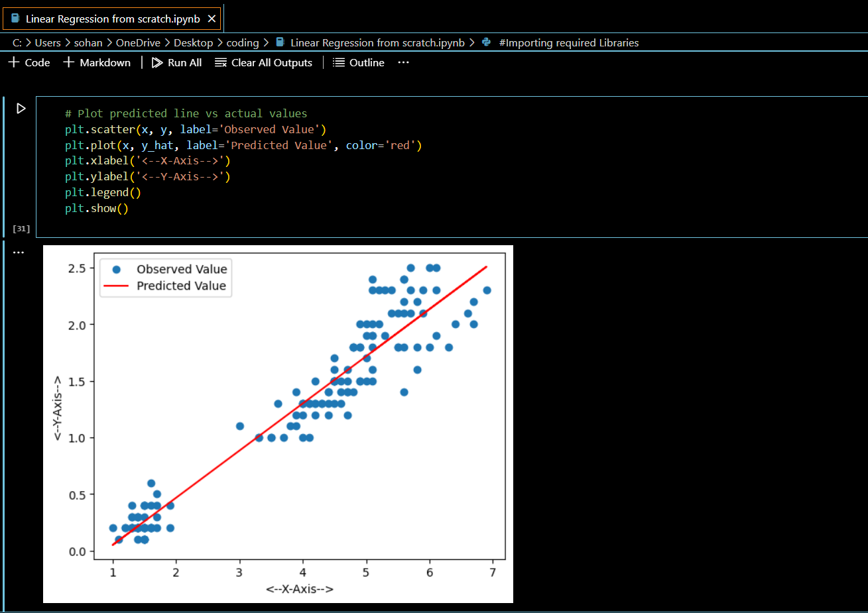Open the 'coding' breadcrumb folder

[x=243, y=42]
